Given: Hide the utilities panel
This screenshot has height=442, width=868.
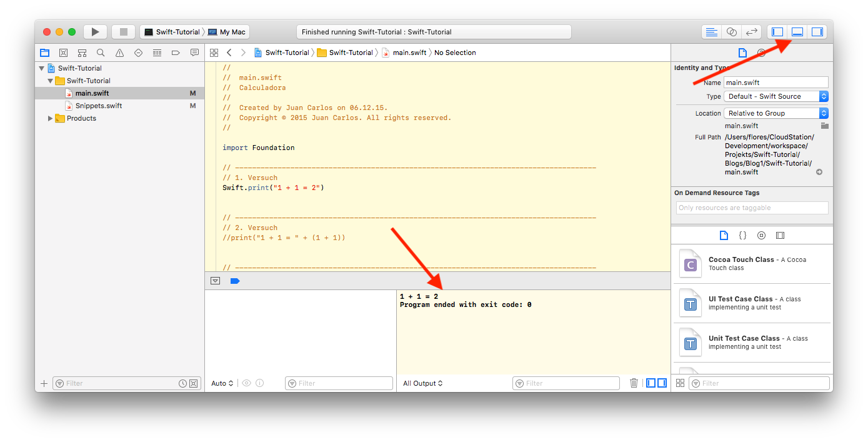Looking at the screenshot, I should (817, 31).
